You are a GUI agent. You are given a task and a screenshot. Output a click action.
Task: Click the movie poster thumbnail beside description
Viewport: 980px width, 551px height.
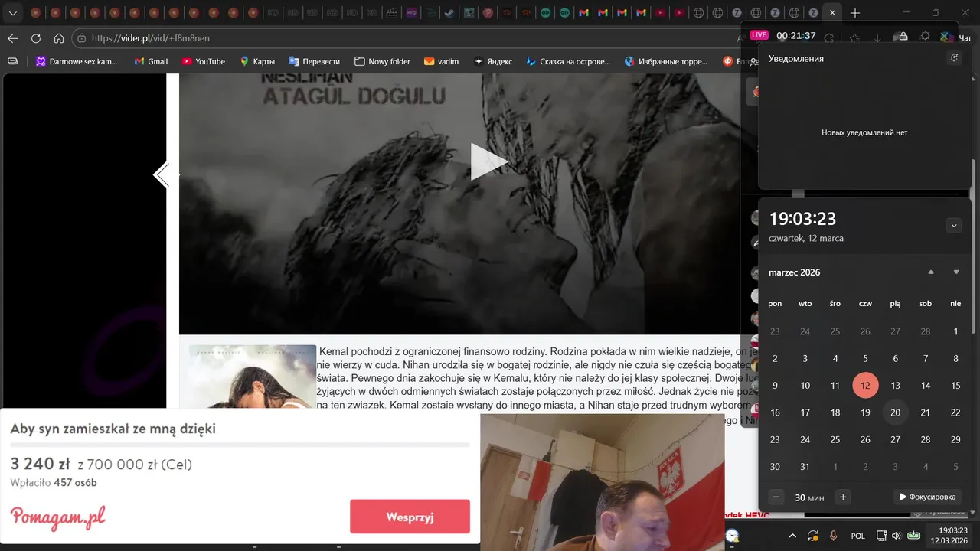253,377
